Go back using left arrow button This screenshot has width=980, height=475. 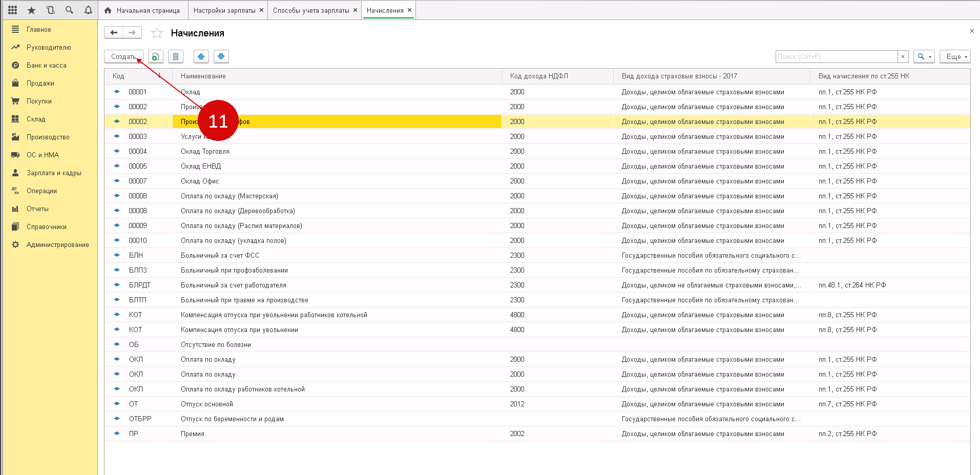[x=114, y=33]
